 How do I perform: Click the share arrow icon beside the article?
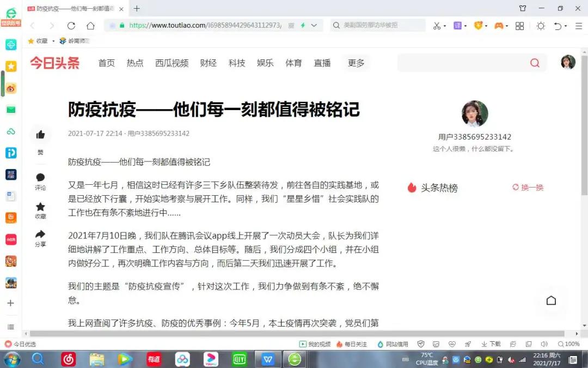[40, 234]
